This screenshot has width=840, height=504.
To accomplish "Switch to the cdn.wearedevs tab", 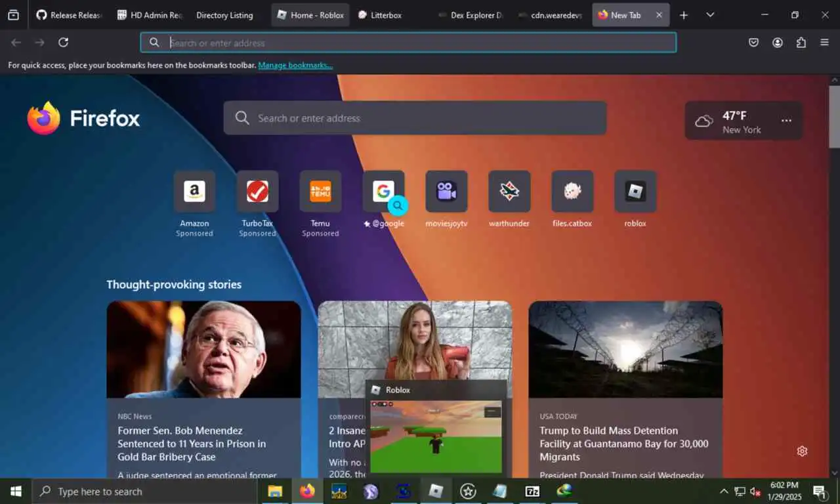I will [550, 14].
